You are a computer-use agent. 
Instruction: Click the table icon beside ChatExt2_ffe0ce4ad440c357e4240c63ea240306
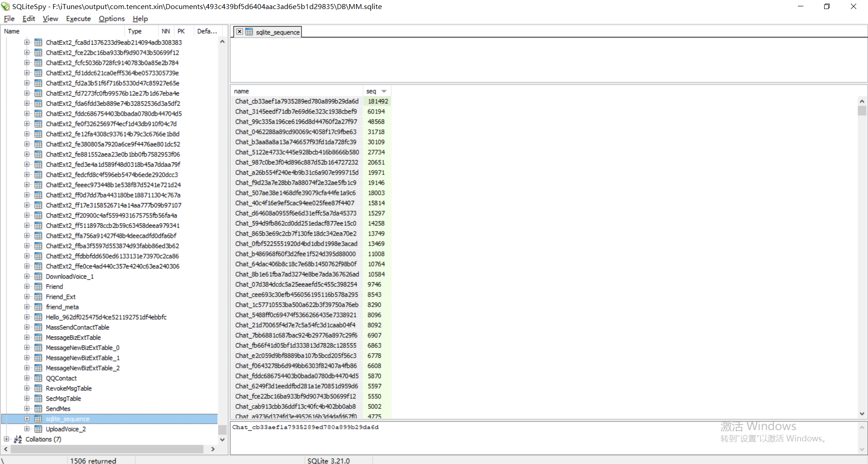point(38,266)
